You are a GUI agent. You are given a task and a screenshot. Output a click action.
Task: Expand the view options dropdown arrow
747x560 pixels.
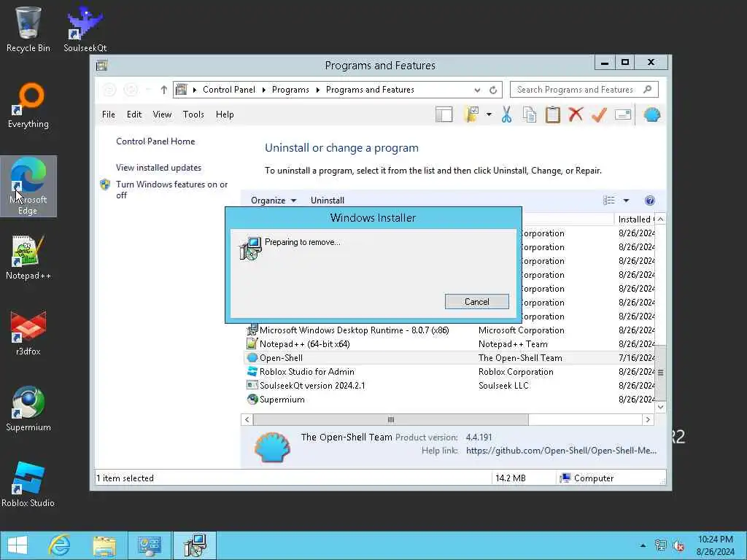pos(626,201)
